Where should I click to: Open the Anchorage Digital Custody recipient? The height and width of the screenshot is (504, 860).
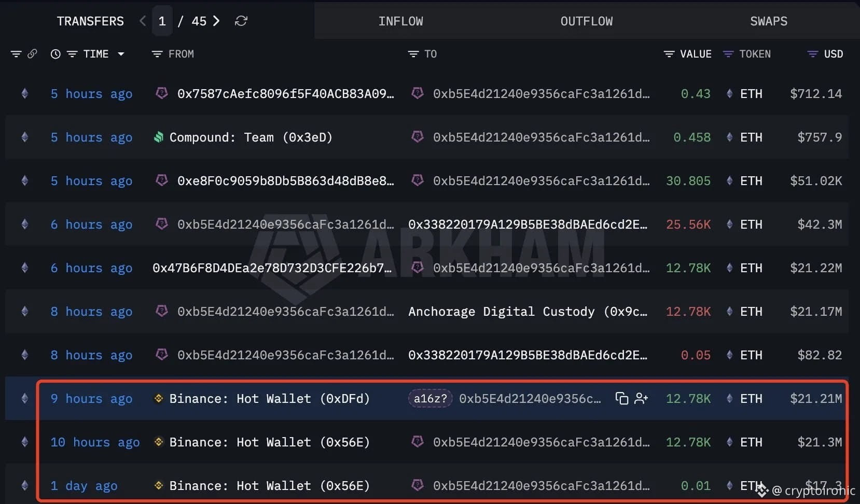[x=528, y=312]
